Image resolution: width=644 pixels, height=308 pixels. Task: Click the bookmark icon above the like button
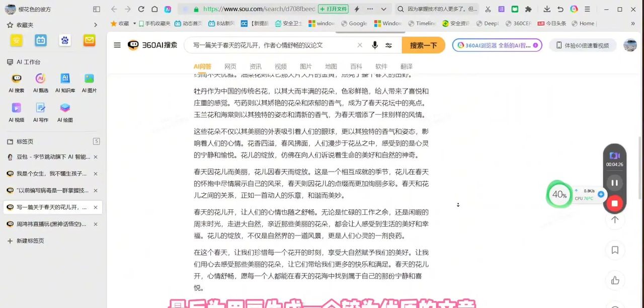(x=615, y=250)
